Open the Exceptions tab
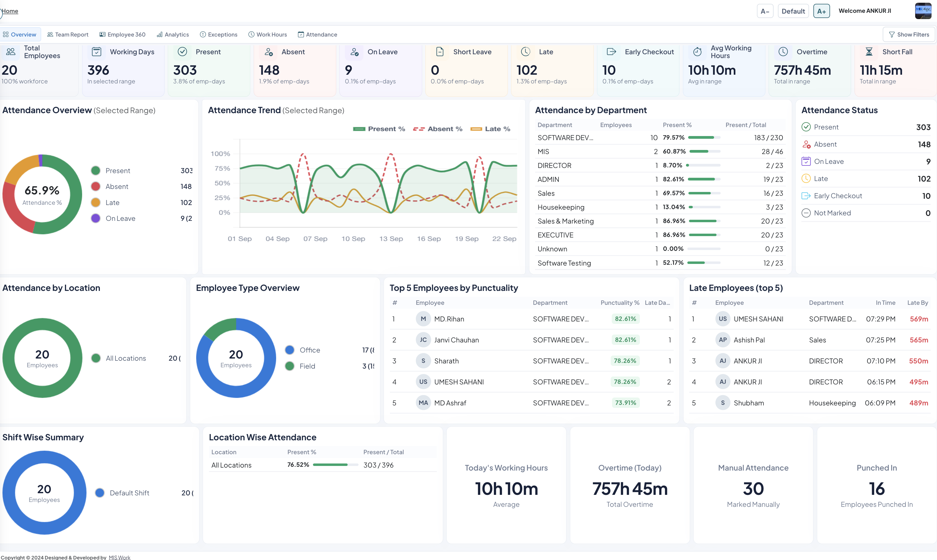This screenshot has height=560, width=937. [218, 34]
